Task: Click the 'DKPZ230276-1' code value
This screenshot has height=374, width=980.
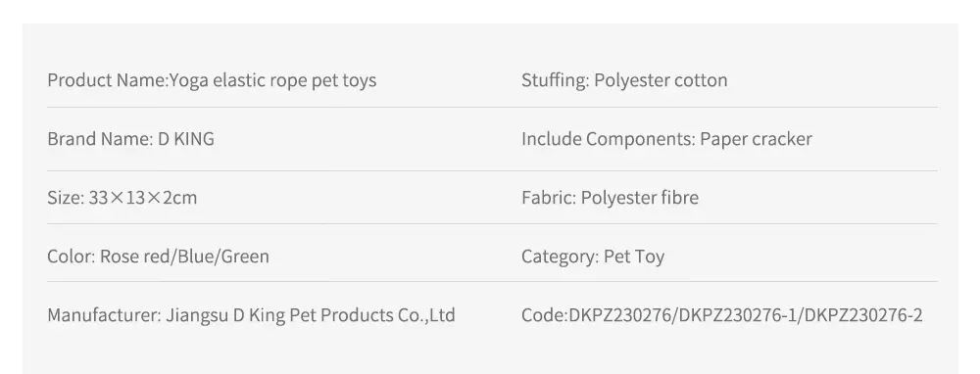Action: 738,315
